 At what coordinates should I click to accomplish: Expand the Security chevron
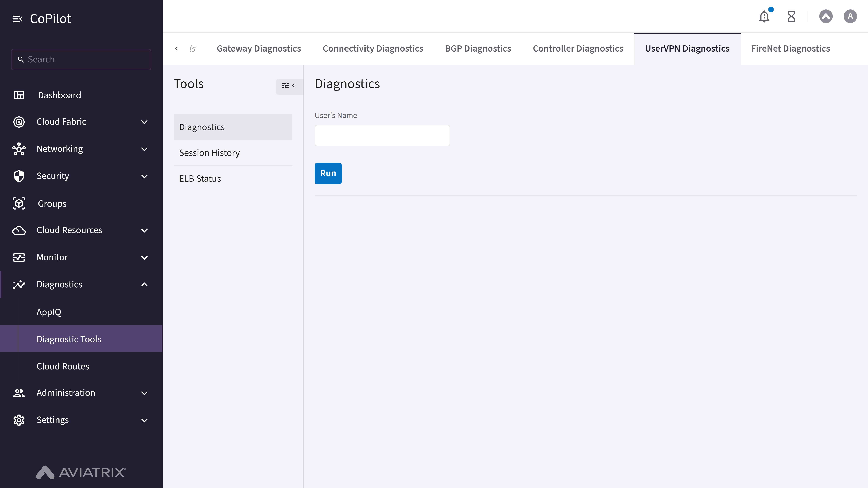coord(144,176)
